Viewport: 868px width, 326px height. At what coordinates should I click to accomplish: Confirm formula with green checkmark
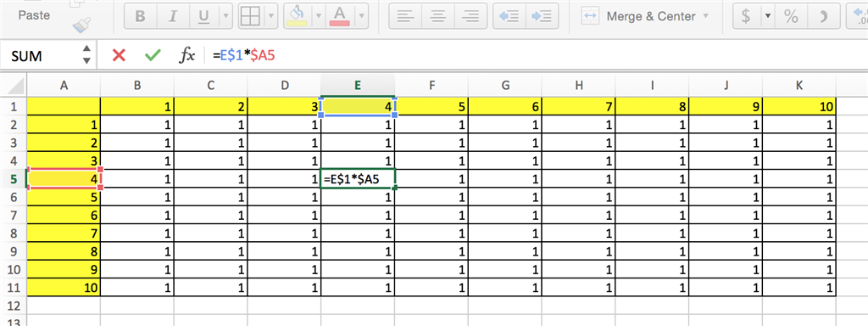(153, 55)
